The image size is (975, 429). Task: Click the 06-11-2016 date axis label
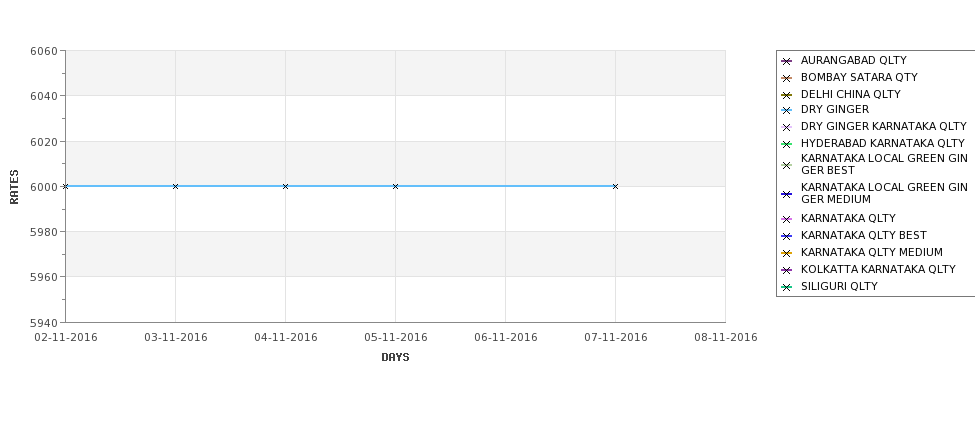[x=506, y=338]
